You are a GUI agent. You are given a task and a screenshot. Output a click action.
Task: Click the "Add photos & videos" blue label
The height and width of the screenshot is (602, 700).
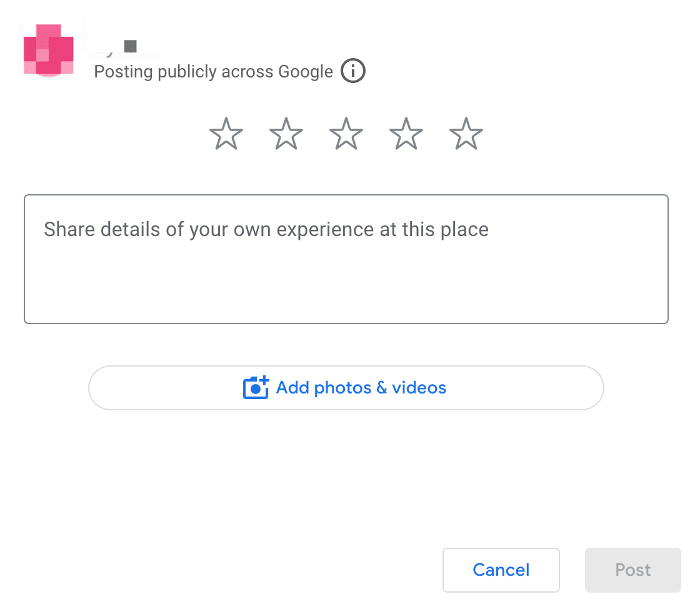pos(361,388)
